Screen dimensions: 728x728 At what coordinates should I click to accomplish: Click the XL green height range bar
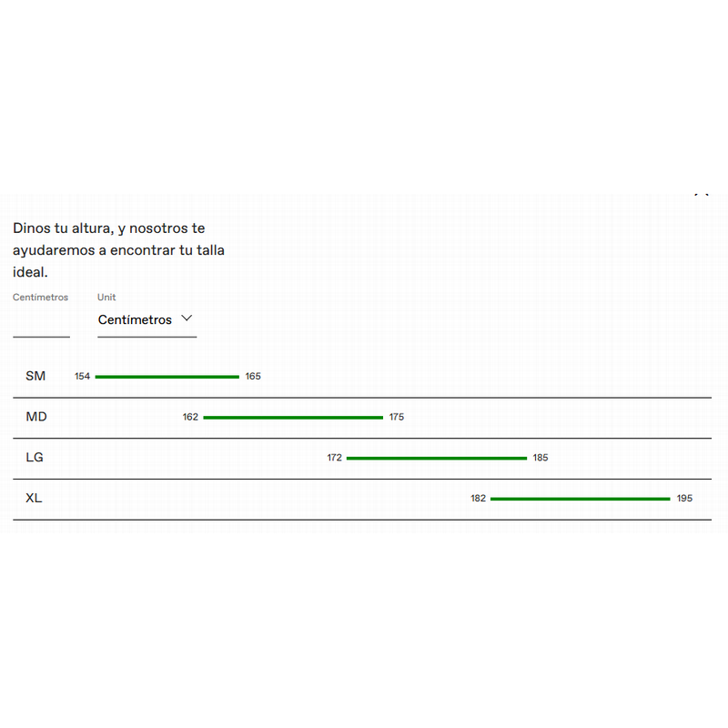(x=581, y=499)
